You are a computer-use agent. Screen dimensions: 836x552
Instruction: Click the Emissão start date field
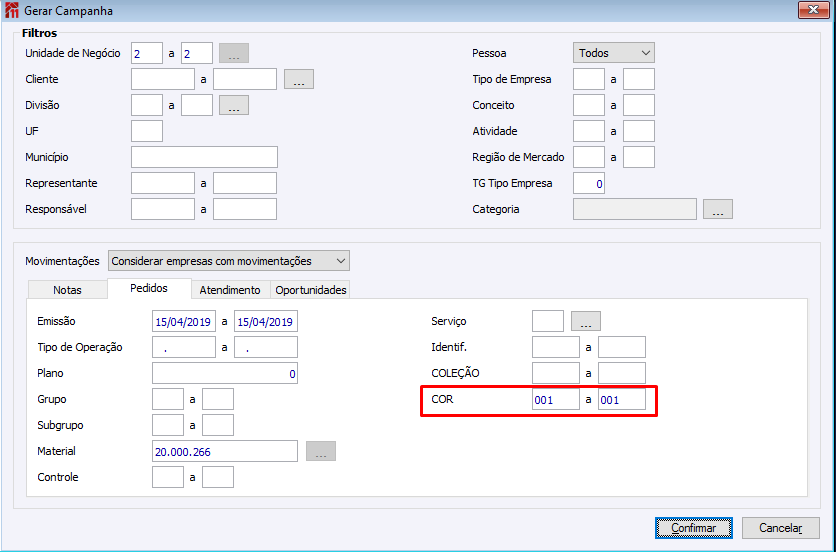[x=184, y=321]
